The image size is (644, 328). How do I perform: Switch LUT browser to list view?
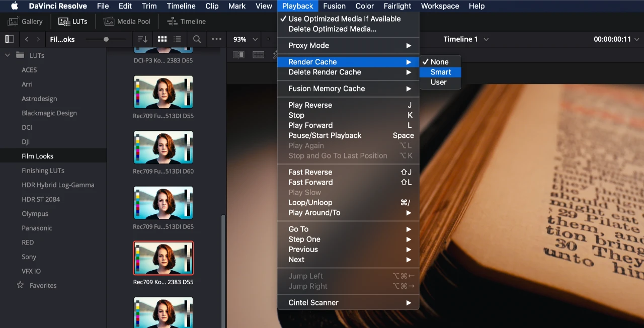[x=177, y=39]
